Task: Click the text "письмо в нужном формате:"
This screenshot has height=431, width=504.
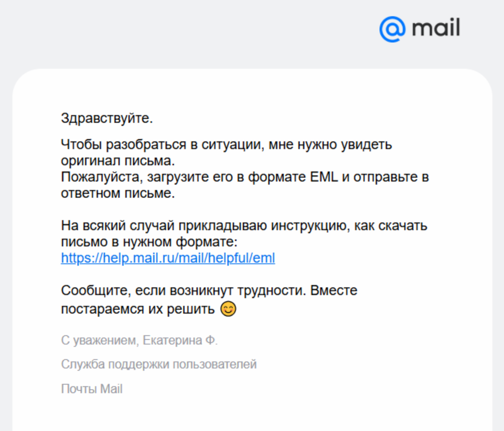Action: tap(149, 242)
